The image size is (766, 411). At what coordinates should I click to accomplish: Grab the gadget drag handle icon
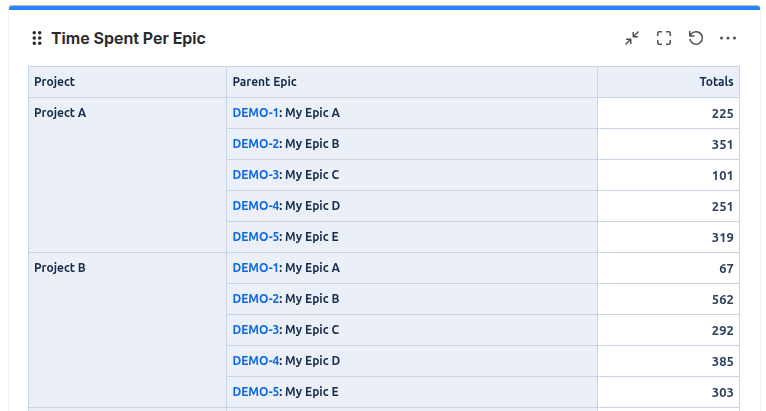(37, 38)
